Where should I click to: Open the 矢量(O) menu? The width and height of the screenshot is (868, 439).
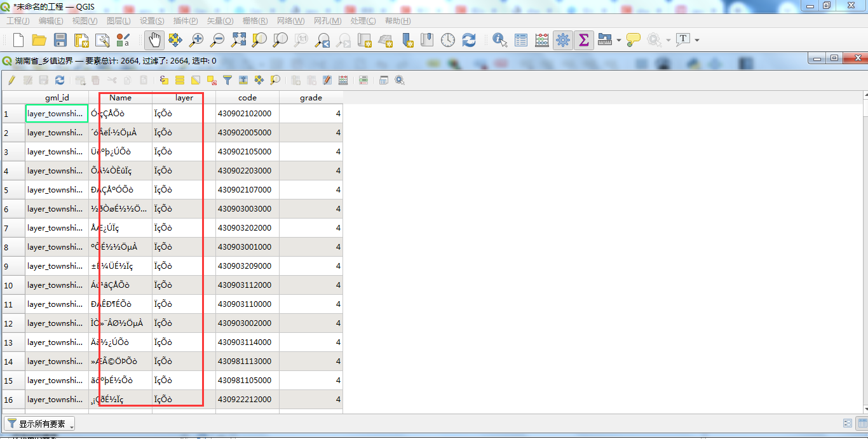tap(220, 21)
